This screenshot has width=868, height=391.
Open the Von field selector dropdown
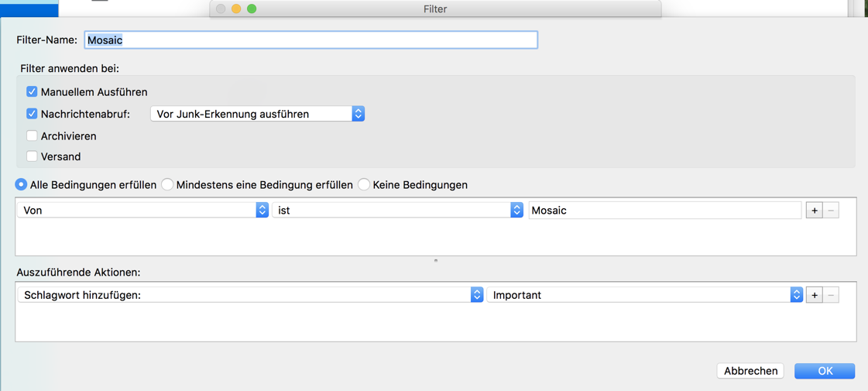coord(142,211)
